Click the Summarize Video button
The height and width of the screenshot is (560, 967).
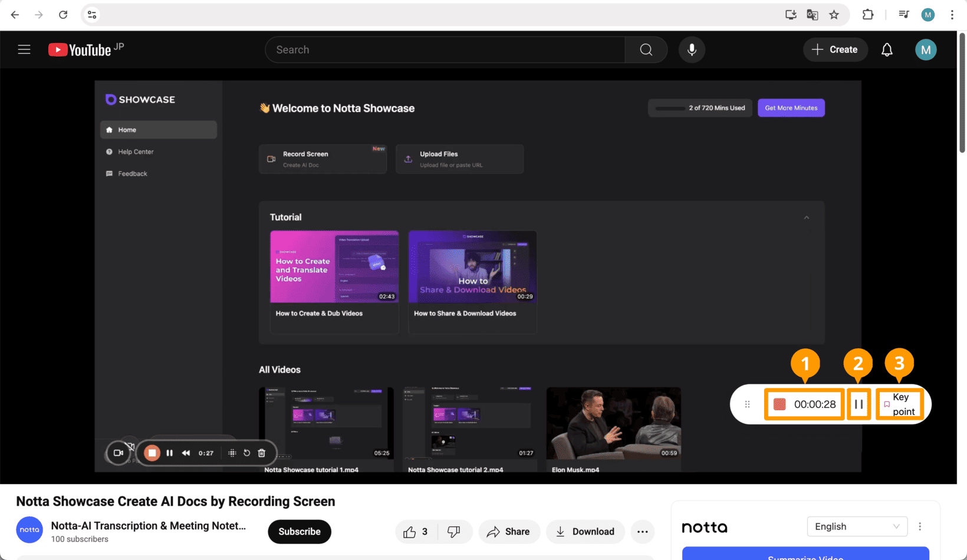pyautogui.click(x=805, y=554)
